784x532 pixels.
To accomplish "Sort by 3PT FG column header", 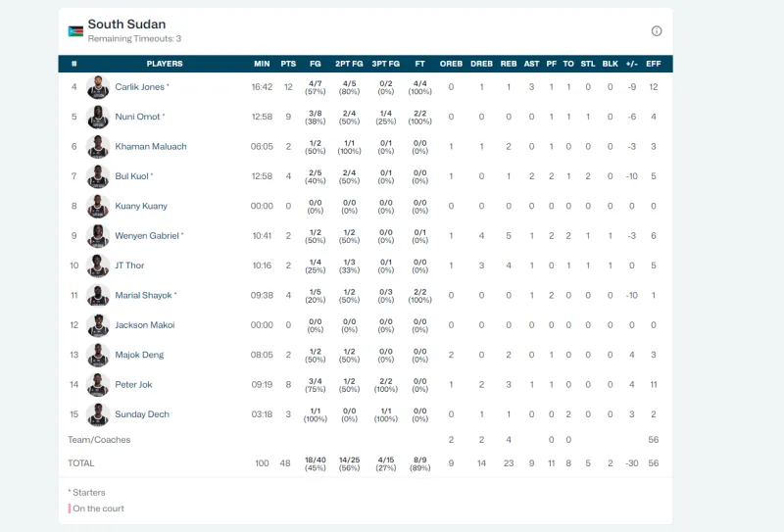I will (x=385, y=64).
